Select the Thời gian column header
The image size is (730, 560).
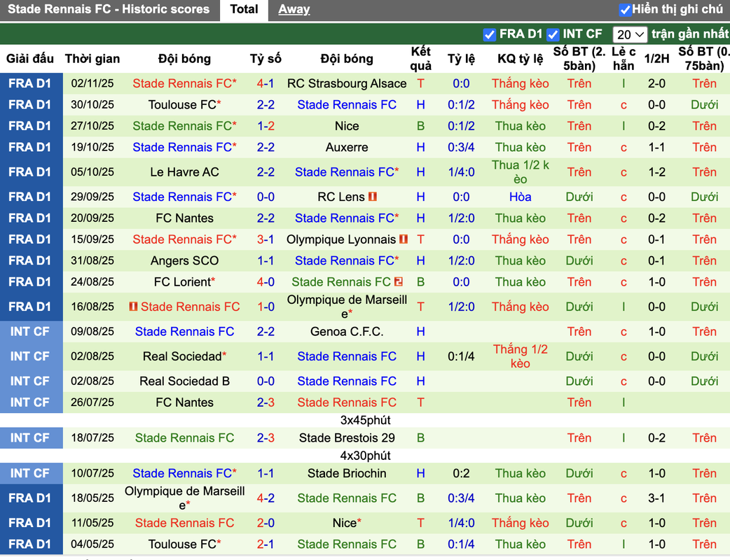click(92, 59)
